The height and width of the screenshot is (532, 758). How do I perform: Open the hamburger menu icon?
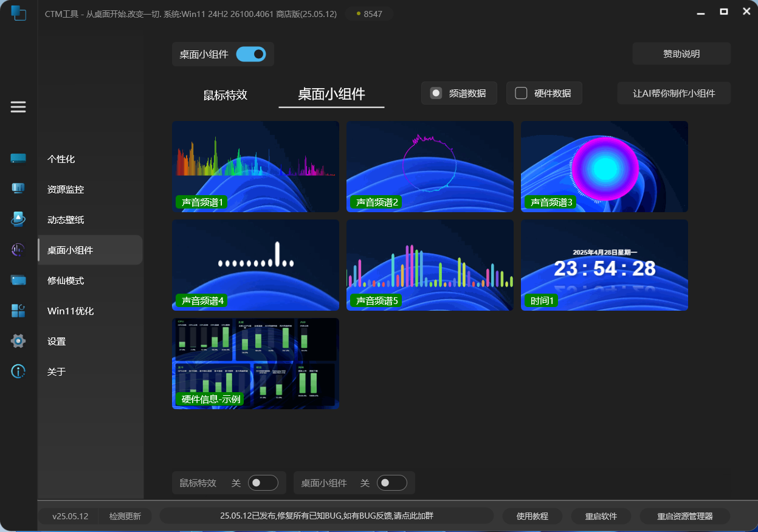point(18,107)
